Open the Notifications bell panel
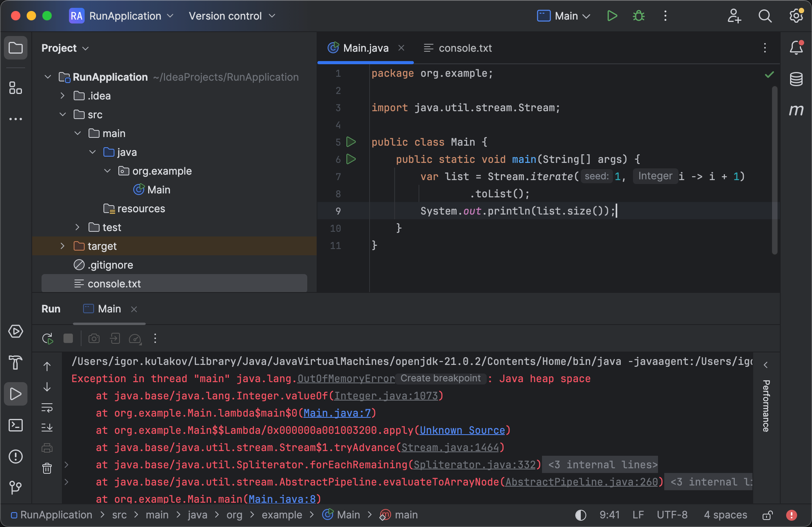The width and height of the screenshot is (812, 527). pyautogui.click(x=796, y=48)
